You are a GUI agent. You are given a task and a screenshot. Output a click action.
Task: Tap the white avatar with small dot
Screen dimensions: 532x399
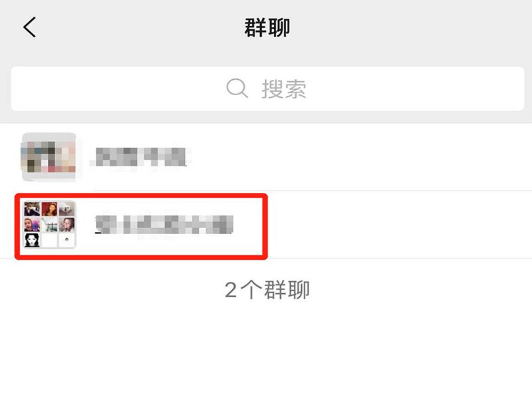(67, 240)
